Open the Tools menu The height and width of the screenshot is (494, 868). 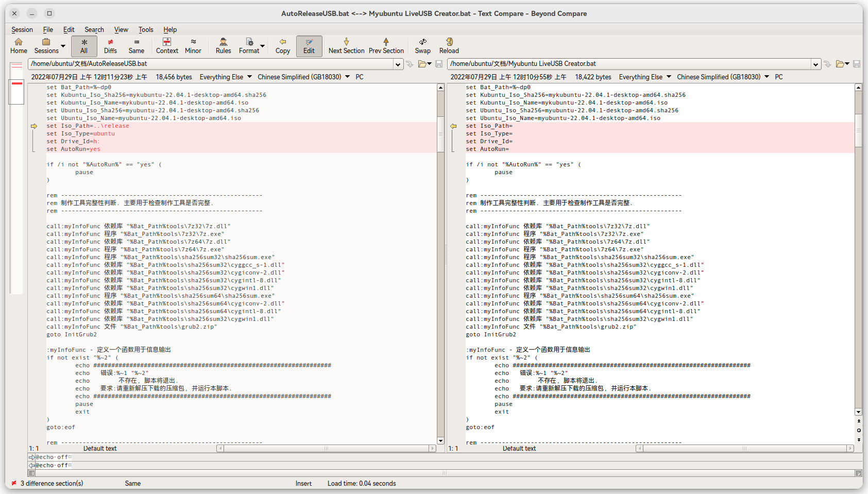146,30
